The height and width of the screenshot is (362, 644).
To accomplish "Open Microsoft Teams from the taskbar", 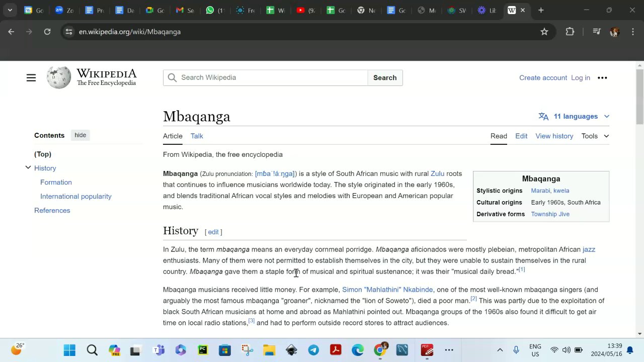I will point(159,350).
